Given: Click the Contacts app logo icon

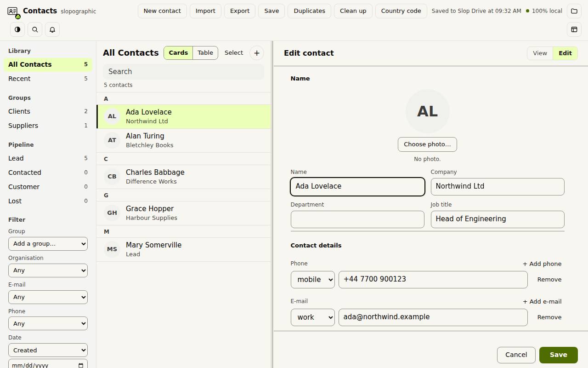Looking at the screenshot, I should [13, 11].
